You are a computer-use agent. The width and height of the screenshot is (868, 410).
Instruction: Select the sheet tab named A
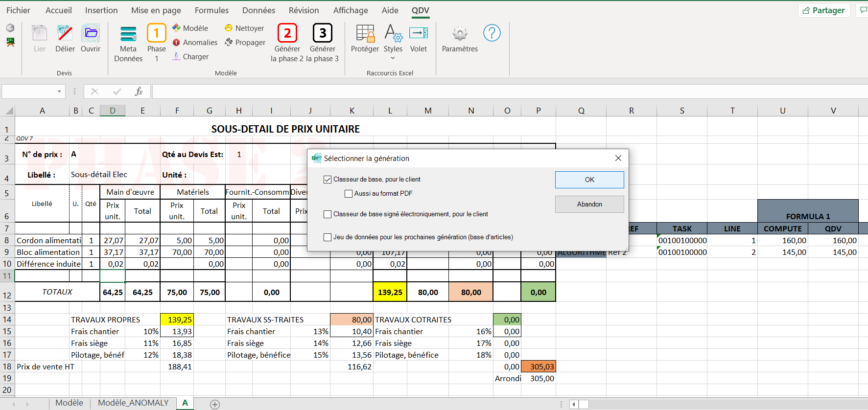coord(185,403)
